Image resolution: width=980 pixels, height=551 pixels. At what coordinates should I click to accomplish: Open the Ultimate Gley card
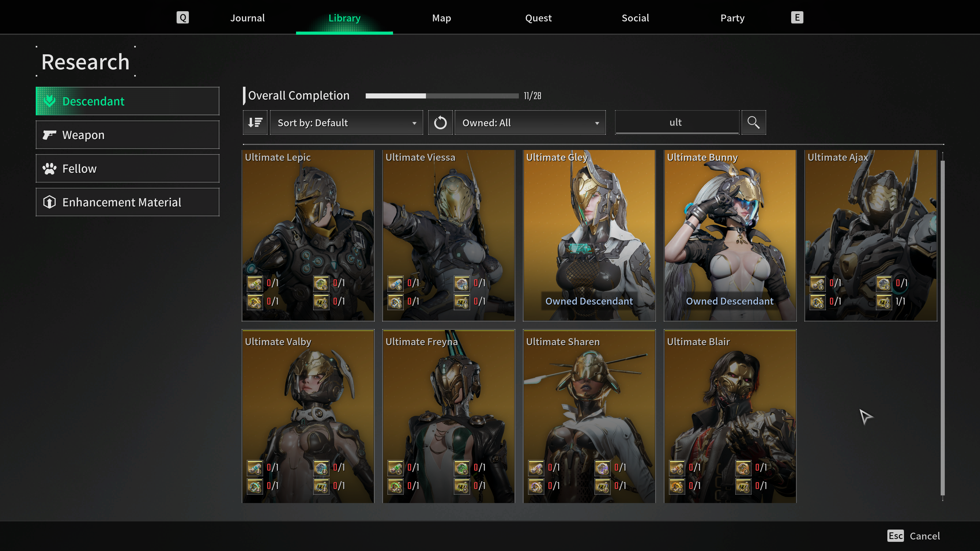click(x=589, y=235)
